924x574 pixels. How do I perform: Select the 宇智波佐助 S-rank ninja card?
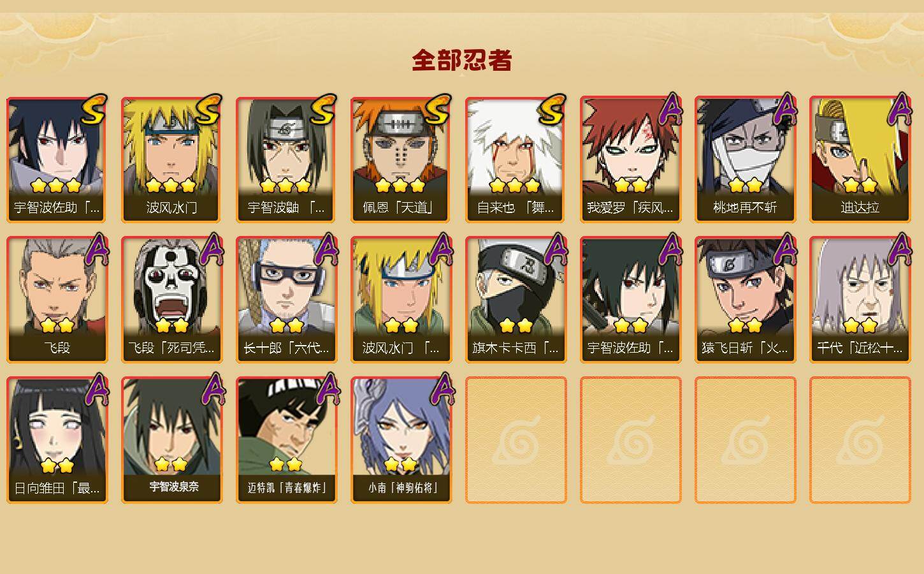[x=57, y=159]
